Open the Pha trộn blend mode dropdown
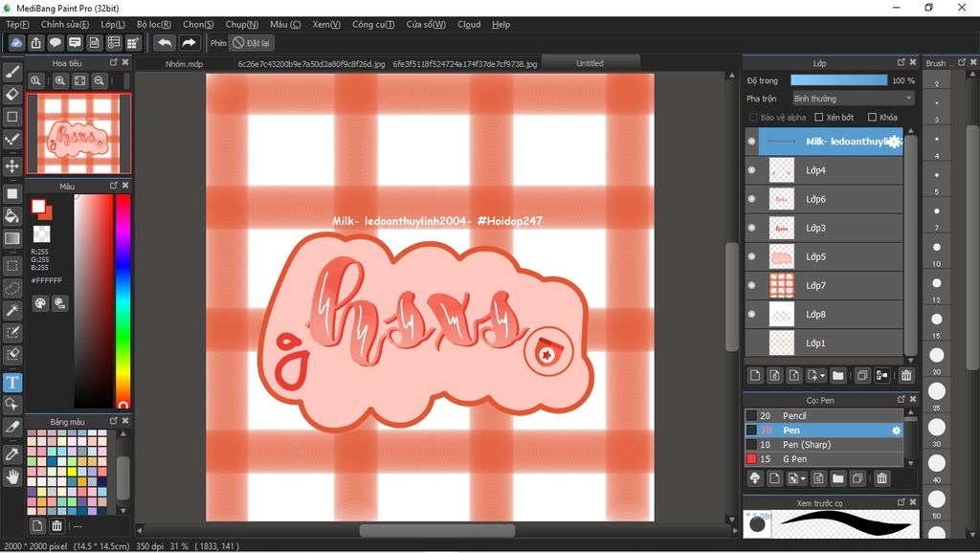 [853, 99]
